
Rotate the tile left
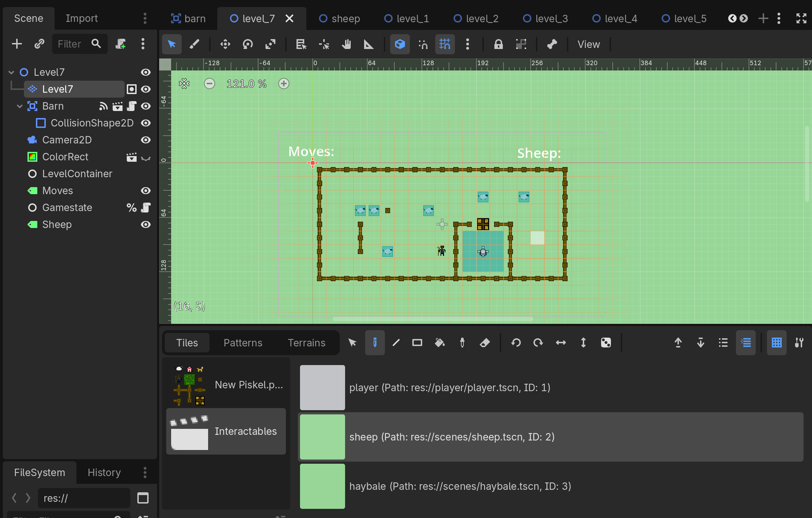(x=516, y=343)
